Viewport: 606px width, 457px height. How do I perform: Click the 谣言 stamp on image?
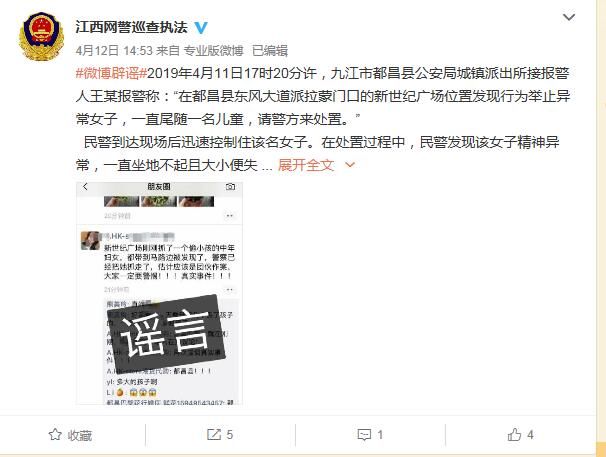coord(166,334)
